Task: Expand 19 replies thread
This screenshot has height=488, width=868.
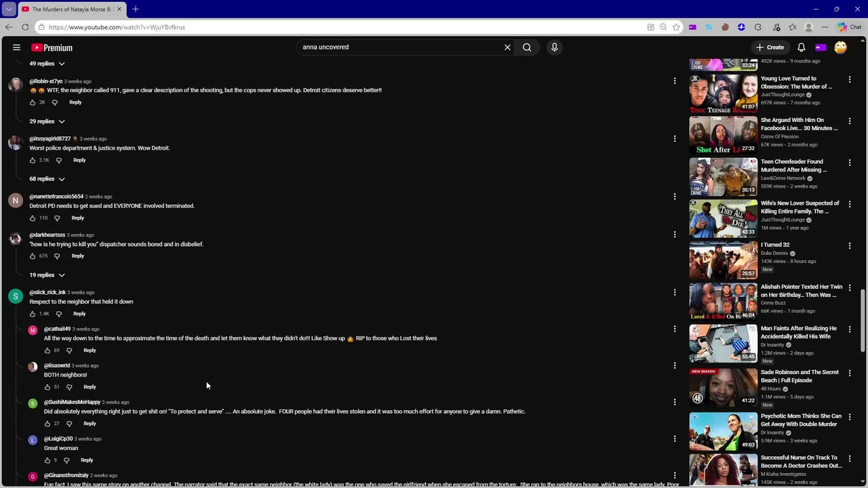Action: click(47, 275)
